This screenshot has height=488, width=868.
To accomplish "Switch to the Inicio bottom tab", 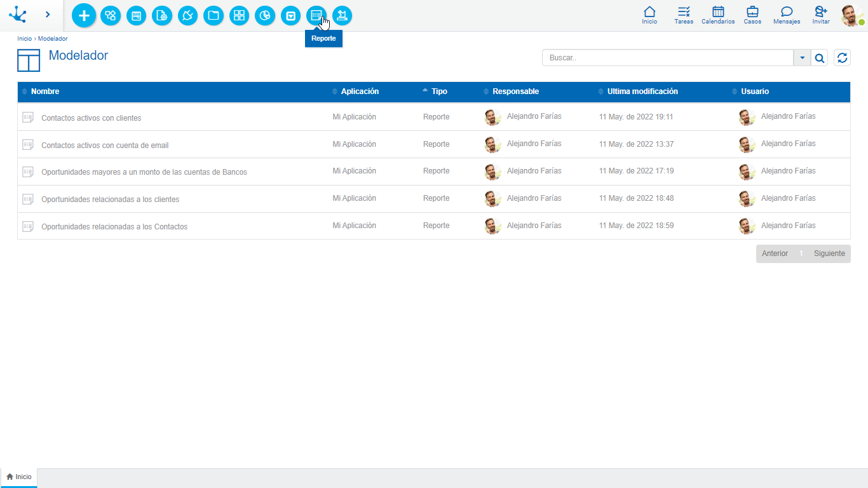I will (x=19, y=477).
